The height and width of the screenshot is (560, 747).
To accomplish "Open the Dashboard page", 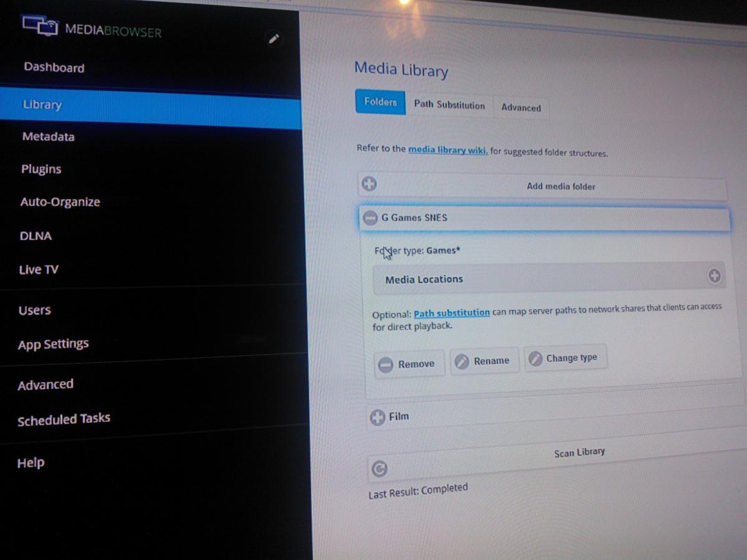I will tap(54, 67).
